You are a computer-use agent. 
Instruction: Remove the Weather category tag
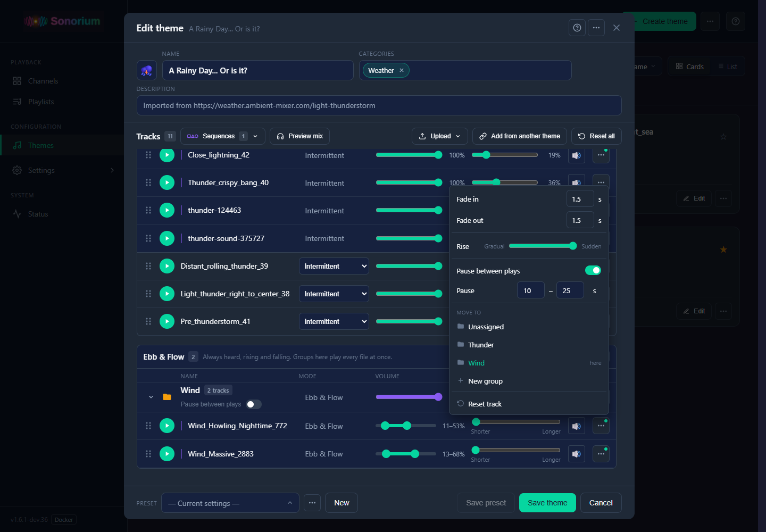[x=402, y=70]
